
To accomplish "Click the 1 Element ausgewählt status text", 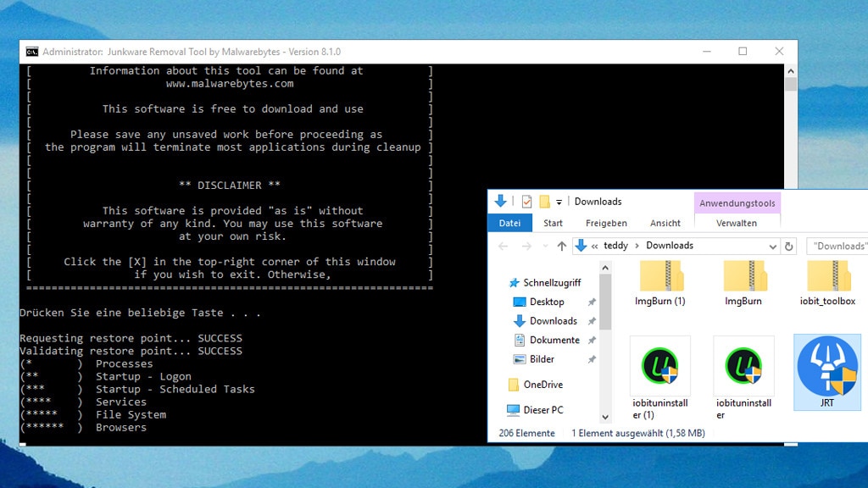I will click(637, 433).
